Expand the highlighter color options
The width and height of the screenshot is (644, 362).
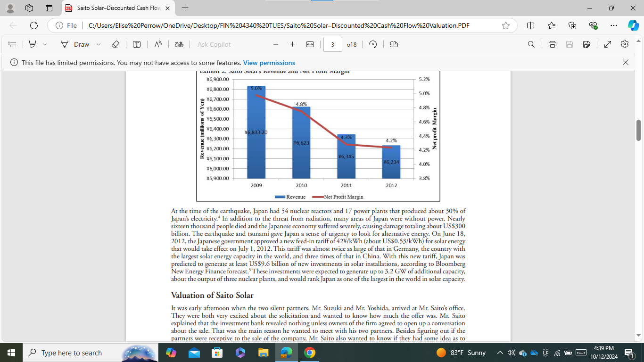[x=45, y=44]
